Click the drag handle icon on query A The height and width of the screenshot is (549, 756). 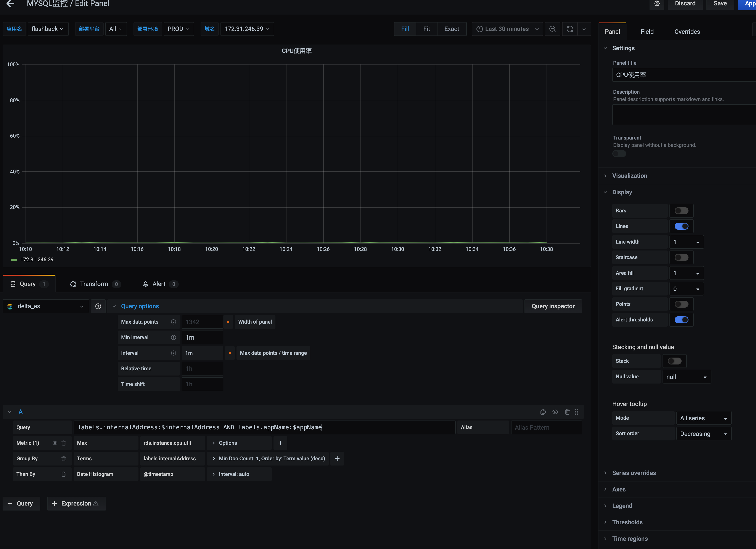(x=576, y=412)
